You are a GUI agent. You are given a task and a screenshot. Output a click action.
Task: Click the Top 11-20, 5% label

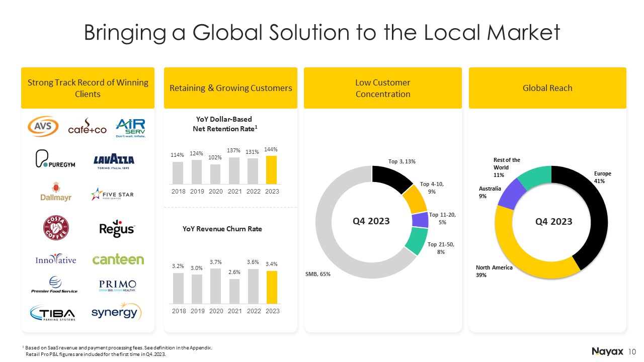click(442, 218)
